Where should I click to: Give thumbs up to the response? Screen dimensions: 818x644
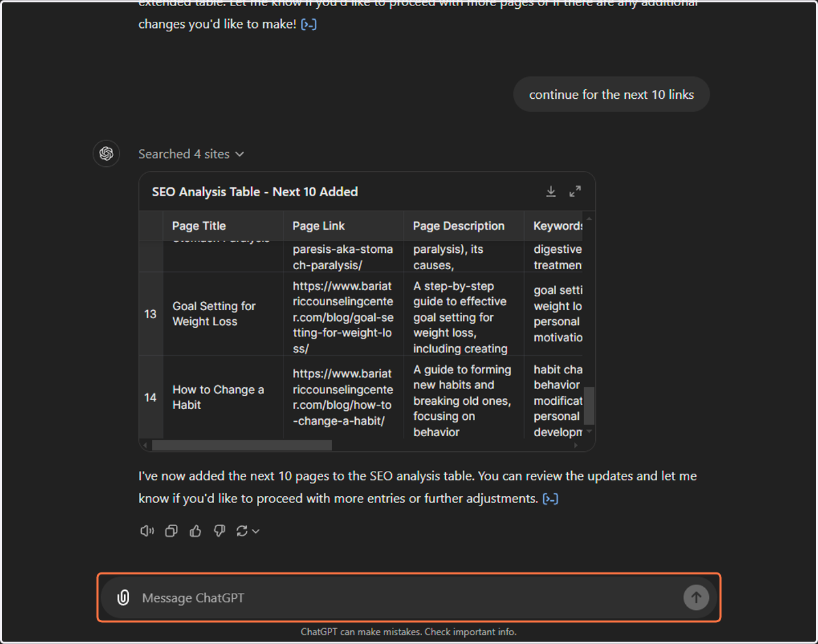pyautogui.click(x=196, y=531)
